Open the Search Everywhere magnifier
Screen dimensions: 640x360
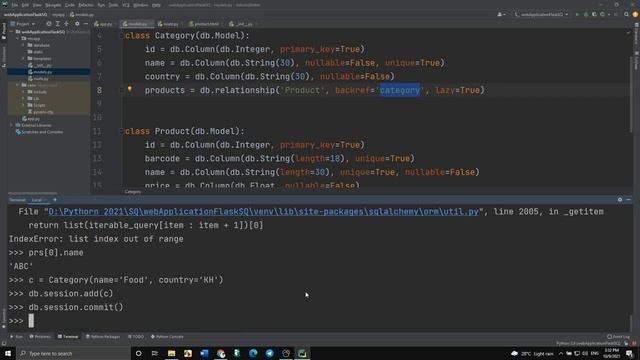[627, 14]
